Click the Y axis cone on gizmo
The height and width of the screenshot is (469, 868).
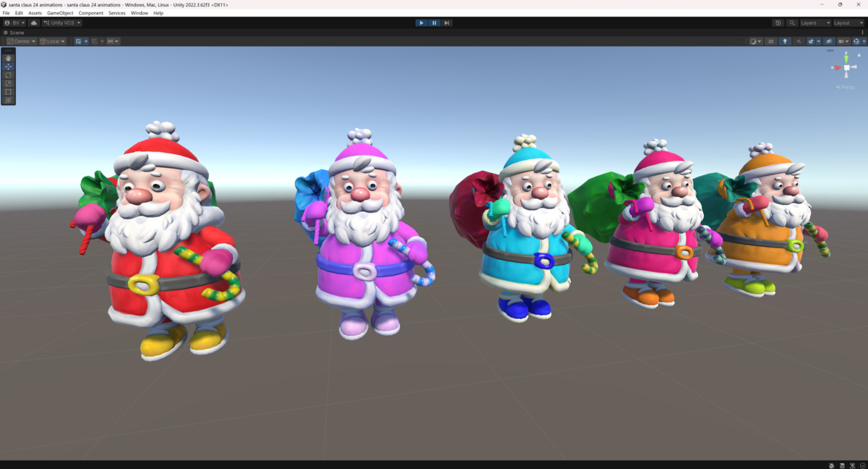pyautogui.click(x=846, y=59)
